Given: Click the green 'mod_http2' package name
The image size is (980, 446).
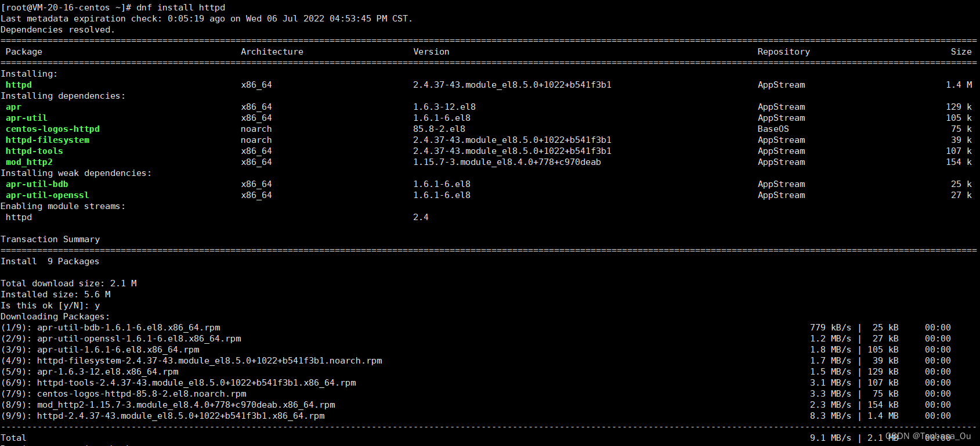Looking at the screenshot, I should [x=29, y=162].
